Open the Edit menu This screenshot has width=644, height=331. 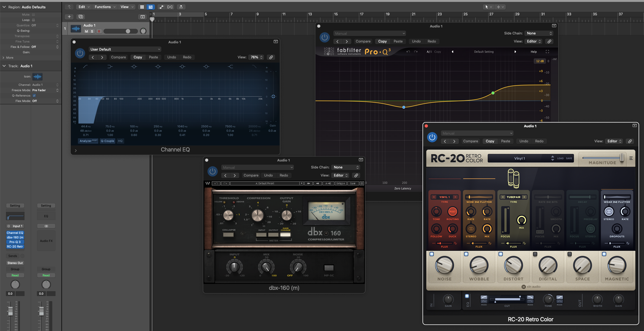point(84,7)
